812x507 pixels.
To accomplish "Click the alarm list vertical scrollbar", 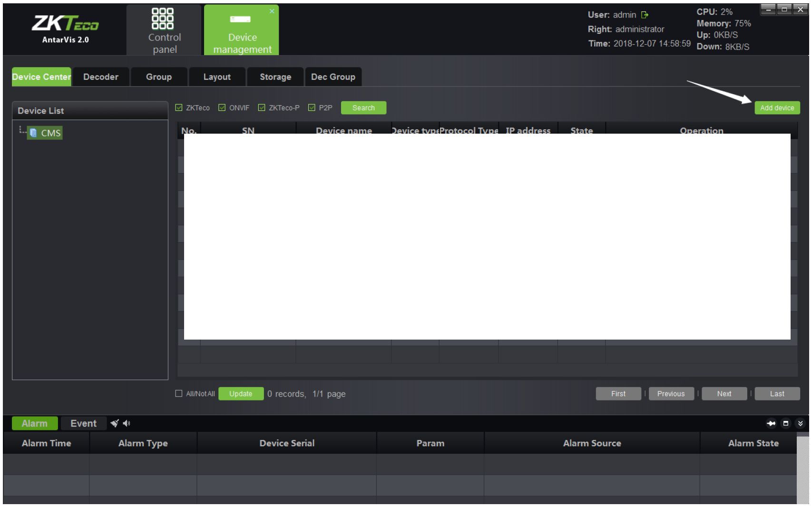I will (x=802, y=468).
